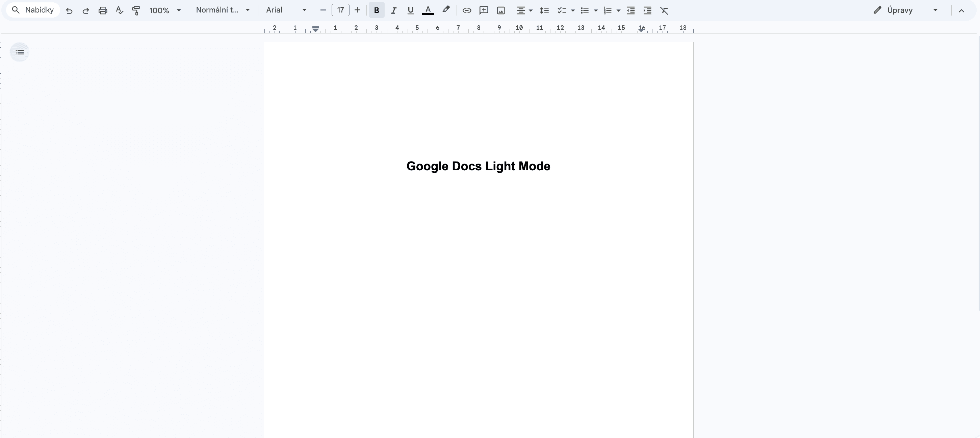Viewport: 980px width, 438px height.
Task: Open line and paragraph spacing options
Action: 544,10
